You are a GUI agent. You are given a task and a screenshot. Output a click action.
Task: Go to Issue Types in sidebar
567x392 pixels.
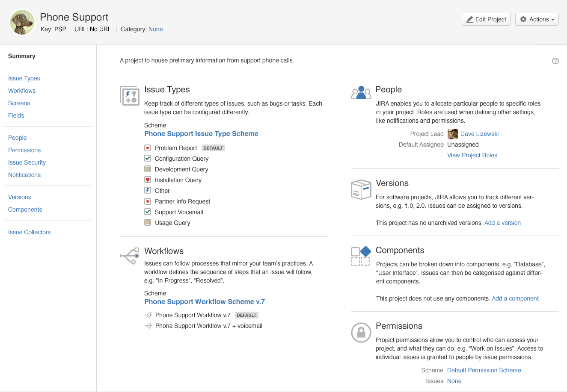click(x=24, y=78)
